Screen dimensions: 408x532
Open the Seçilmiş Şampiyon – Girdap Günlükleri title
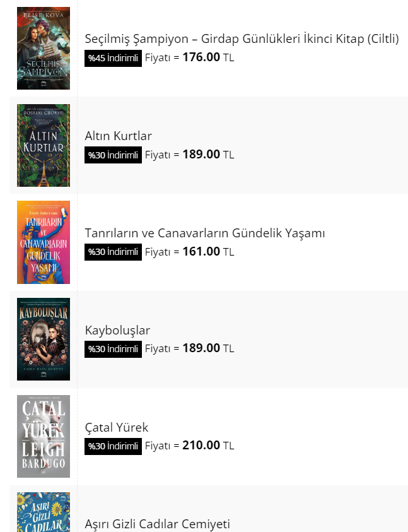[x=242, y=39]
